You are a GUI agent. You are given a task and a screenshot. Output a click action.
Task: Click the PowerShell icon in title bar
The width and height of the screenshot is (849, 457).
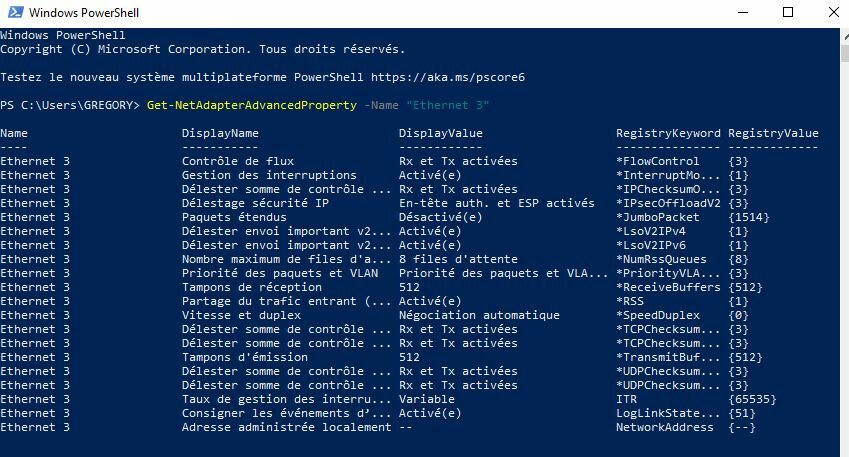(13, 13)
